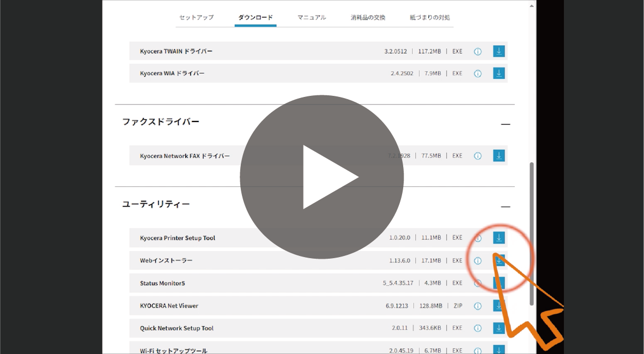Click file size 343.6KB
The width and height of the screenshot is (644, 354).
tap(430, 328)
